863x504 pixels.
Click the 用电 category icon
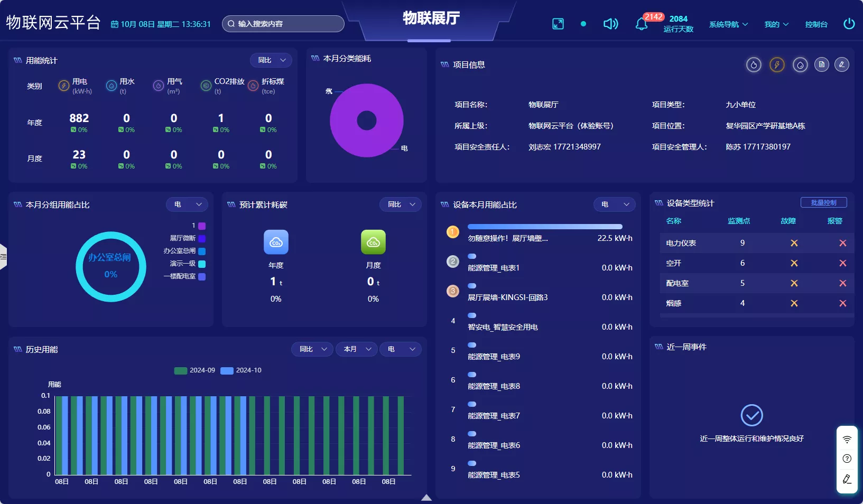point(63,86)
